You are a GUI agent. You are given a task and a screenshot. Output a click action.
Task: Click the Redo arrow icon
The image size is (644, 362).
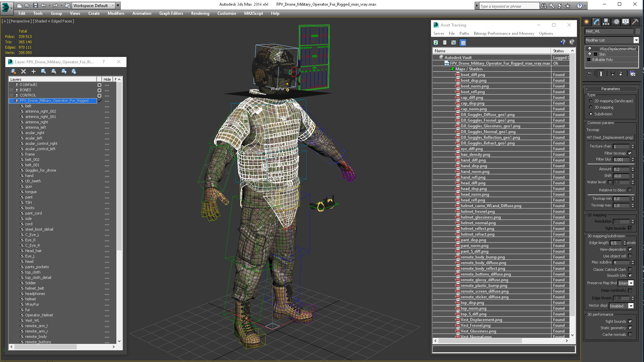[x=55, y=5]
